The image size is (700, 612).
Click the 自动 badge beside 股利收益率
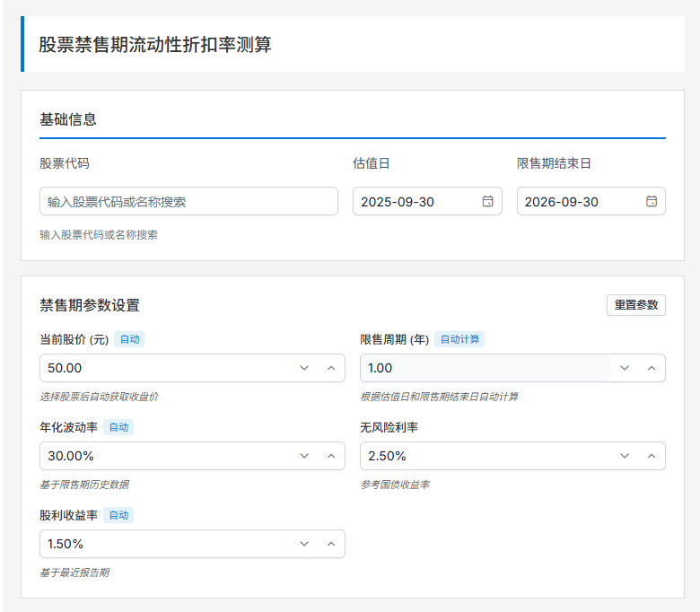tap(118, 515)
